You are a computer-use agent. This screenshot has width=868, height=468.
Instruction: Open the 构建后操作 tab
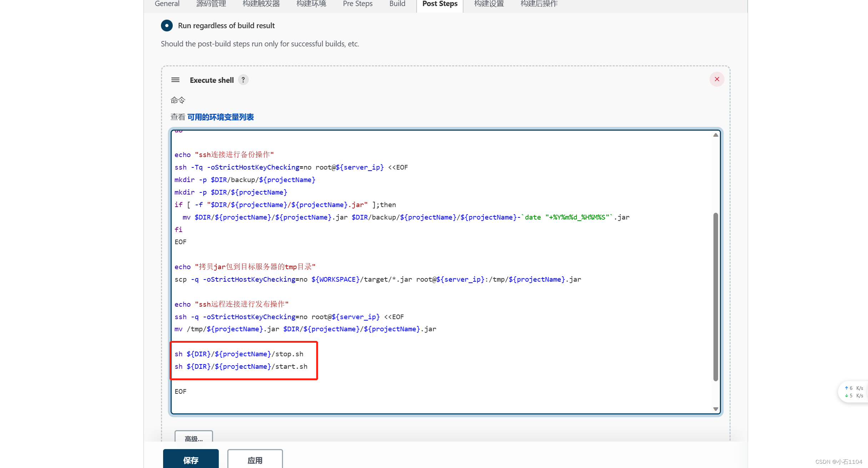tap(539, 4)
